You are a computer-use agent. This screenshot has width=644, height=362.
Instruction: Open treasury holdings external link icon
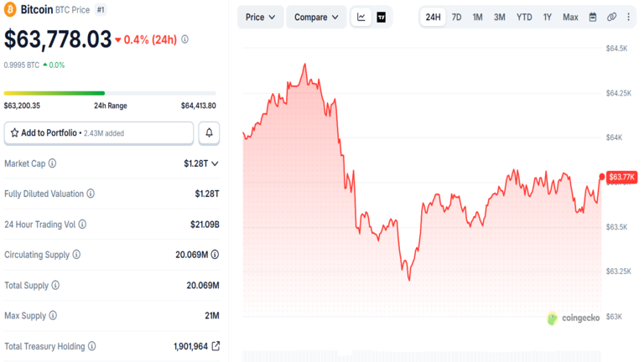(216, 346)
